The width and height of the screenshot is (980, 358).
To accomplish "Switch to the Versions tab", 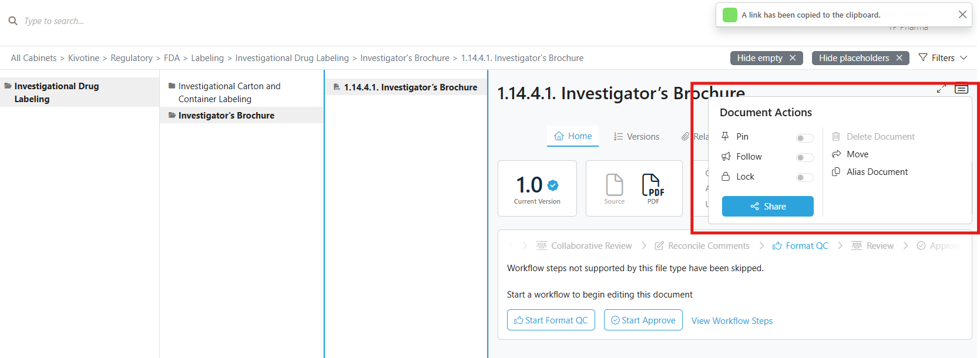I will coord(636,137).
